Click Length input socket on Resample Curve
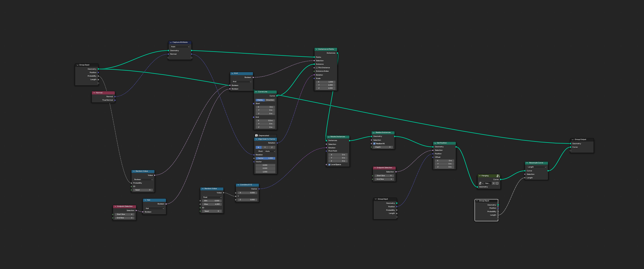This screenshot has height=269, width=644. [x=525, y=178]
